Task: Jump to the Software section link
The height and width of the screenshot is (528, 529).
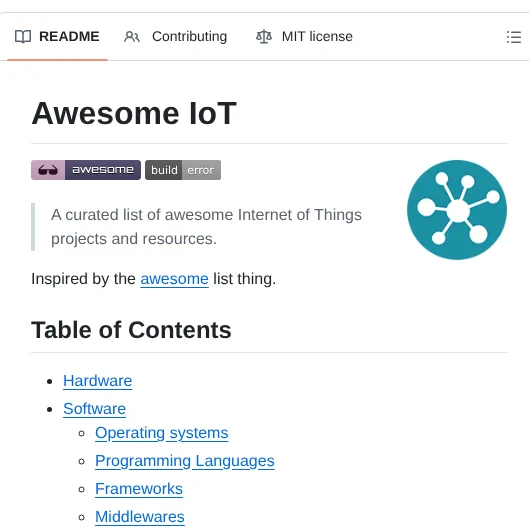Action: point(94,409)
